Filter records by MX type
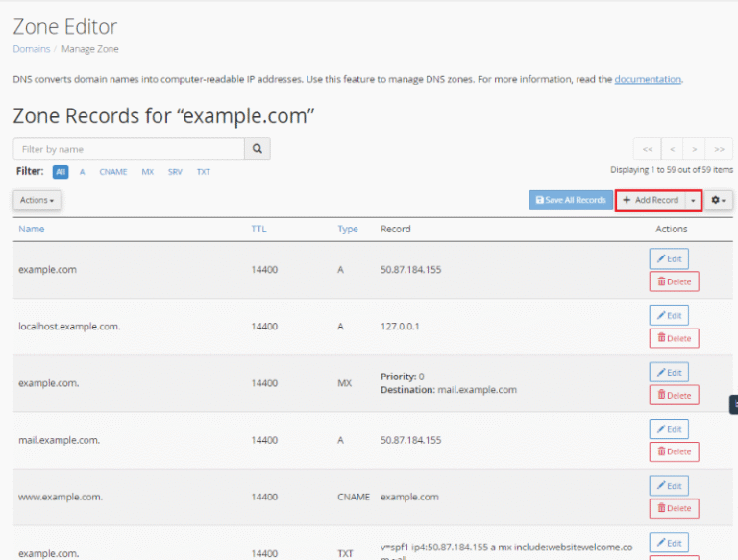The image size is (738, 560). tap(147, 172)
